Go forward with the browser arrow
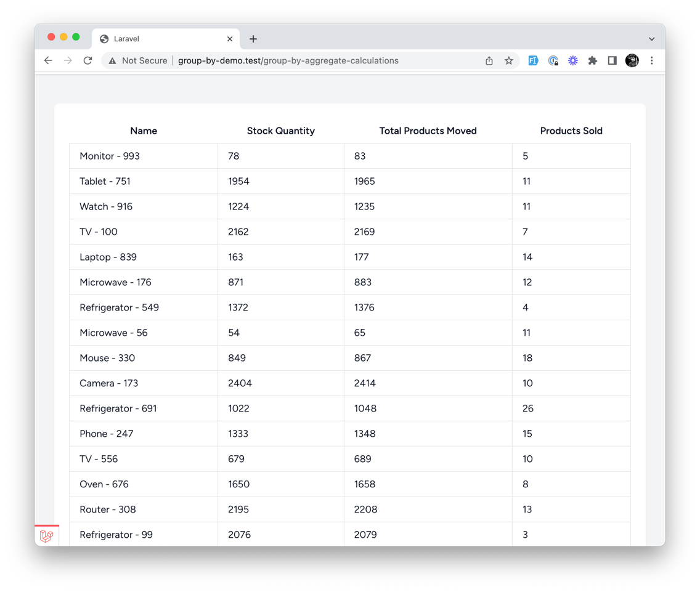The width and height of the screenshot is (700, 592). tap(68, 61)
